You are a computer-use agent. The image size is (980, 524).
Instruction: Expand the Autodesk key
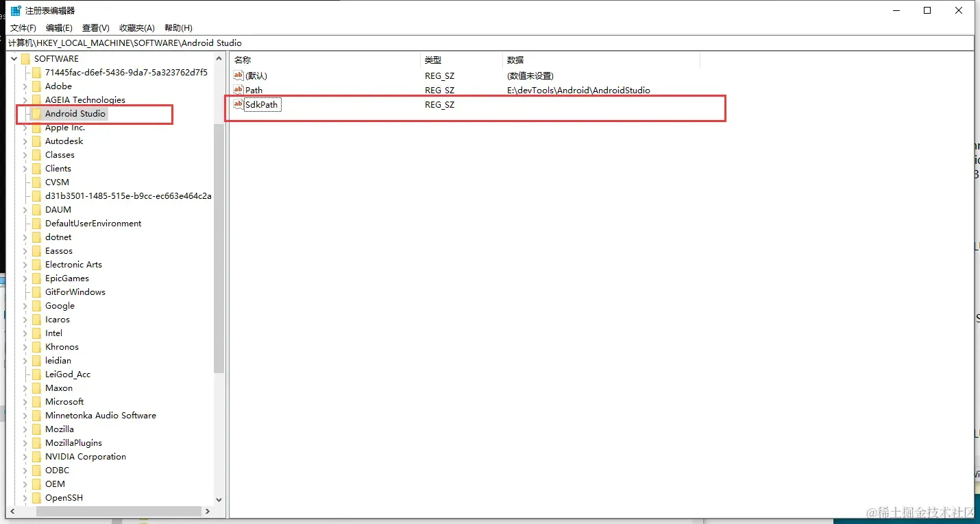25,141
